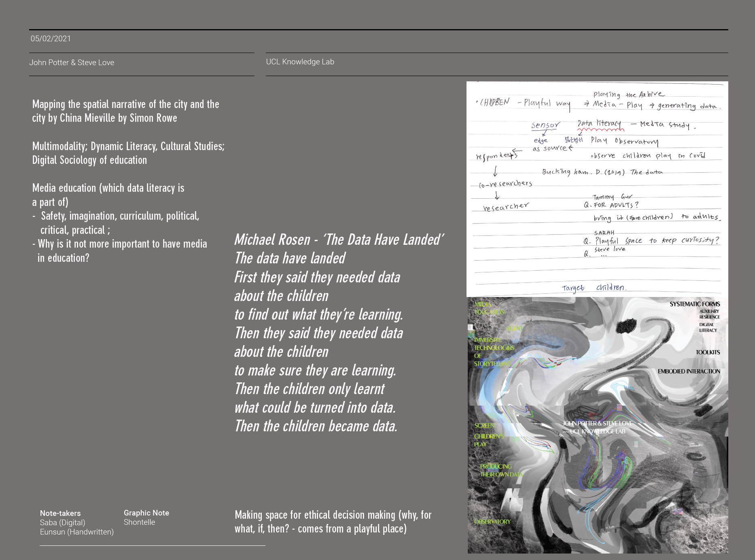Click green 'OBSERVATORY' label on the graphic
This screenshot has height=560, width=755.
click(492, 522)
